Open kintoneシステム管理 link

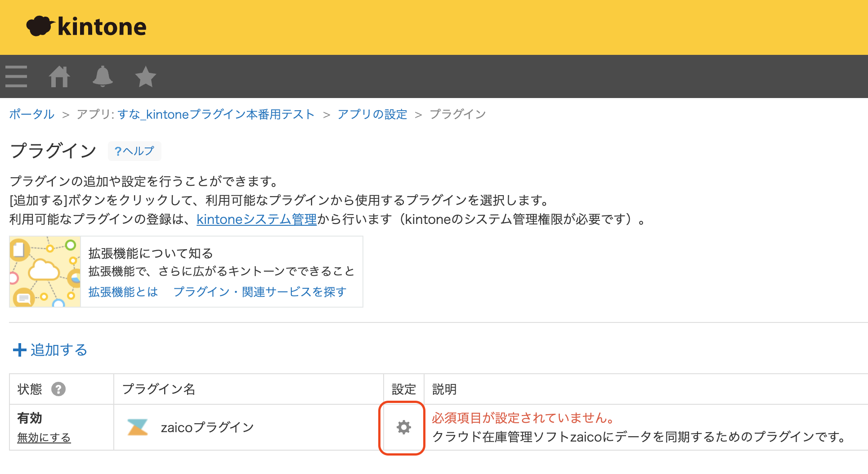click(x=257, y=219)
